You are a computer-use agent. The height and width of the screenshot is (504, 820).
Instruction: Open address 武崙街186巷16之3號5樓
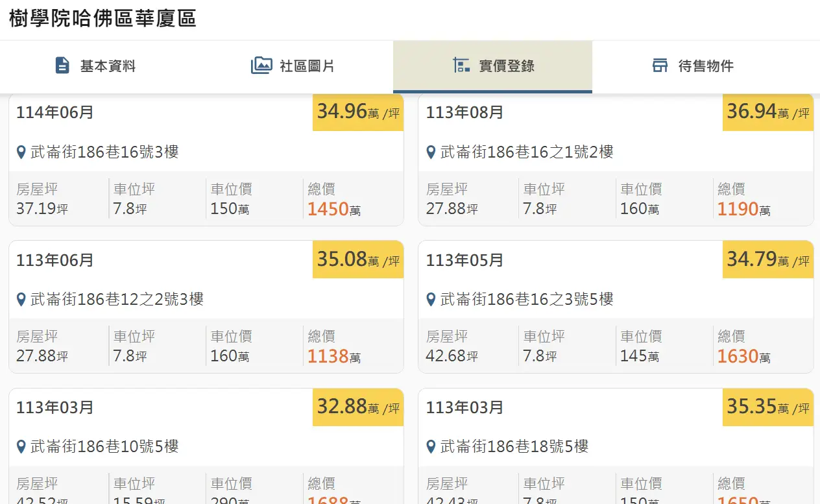pyautogui.click(x=526, y=300)
